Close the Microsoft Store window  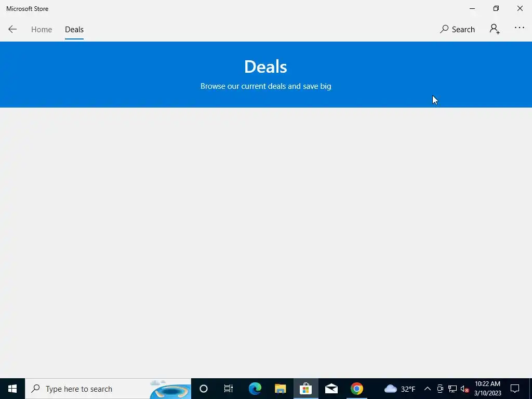520,8
